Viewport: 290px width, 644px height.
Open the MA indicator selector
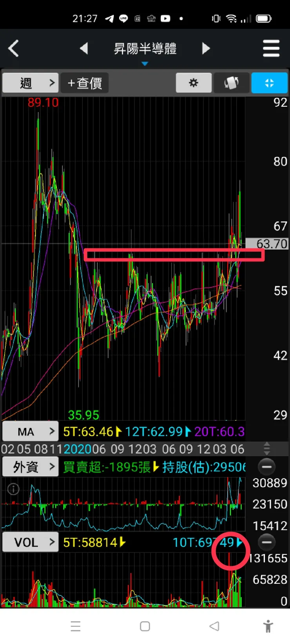(31, 432)
